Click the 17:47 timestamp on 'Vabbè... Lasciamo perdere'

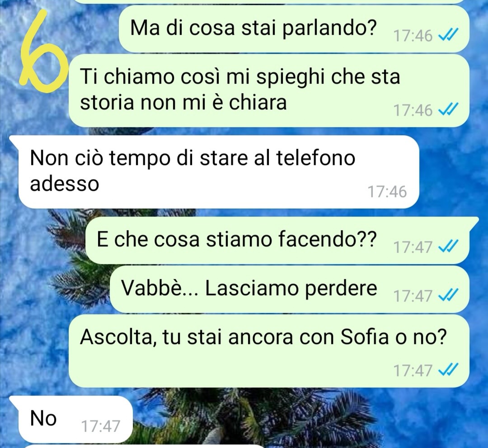pyautogui.click(x=413, y=296)
